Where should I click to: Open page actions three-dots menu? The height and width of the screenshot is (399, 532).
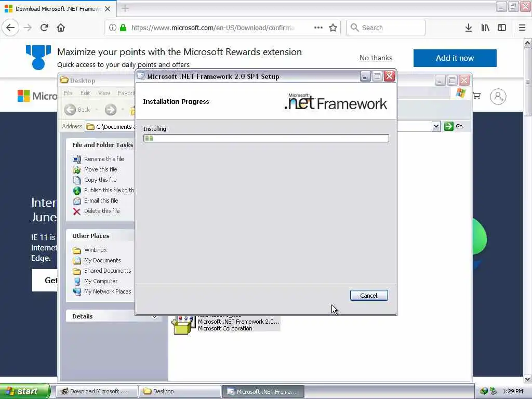[x=318, y=28]
